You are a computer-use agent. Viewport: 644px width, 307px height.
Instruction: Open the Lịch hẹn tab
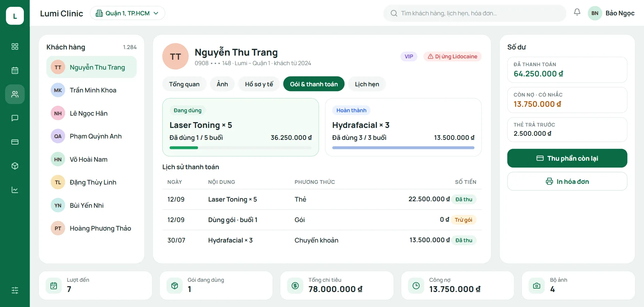click(x=367, y=84)
